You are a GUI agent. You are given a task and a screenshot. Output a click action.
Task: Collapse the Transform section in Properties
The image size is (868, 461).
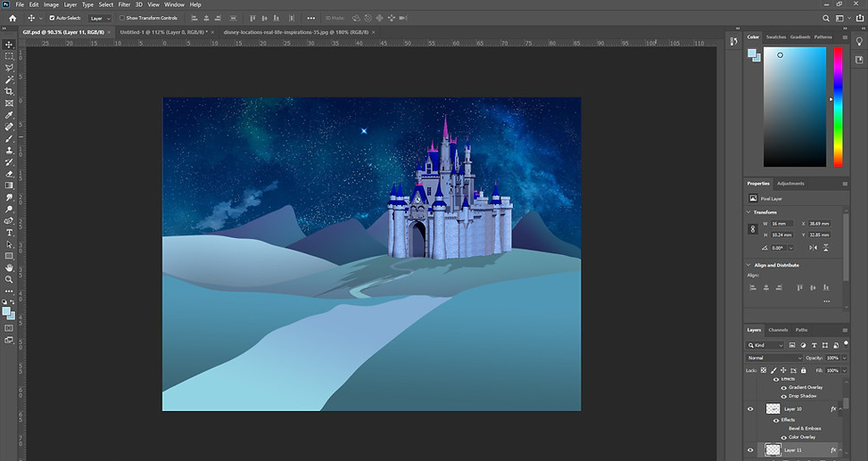[748, 212]
